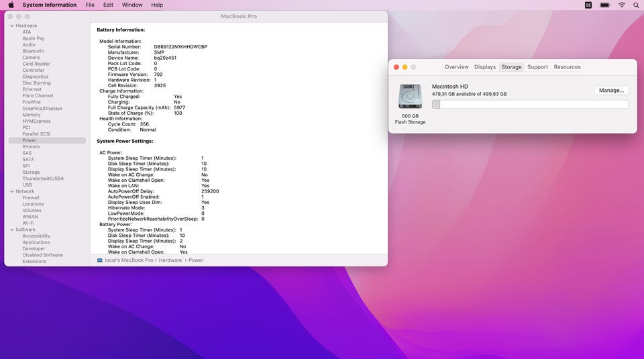Select Storage in the sidebar
This screenshot has height=359, width=644.
click(32, 172)
